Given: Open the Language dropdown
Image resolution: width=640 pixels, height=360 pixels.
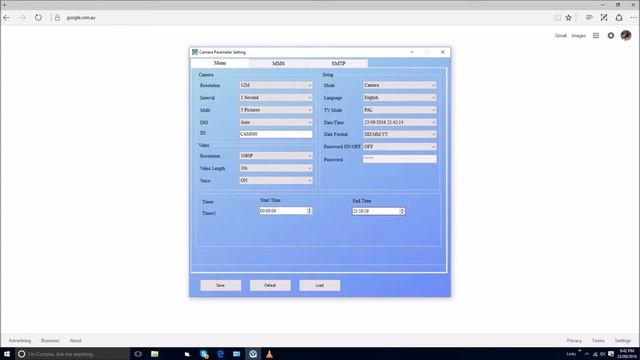Looking at the screenshot, I should (400, 98).
